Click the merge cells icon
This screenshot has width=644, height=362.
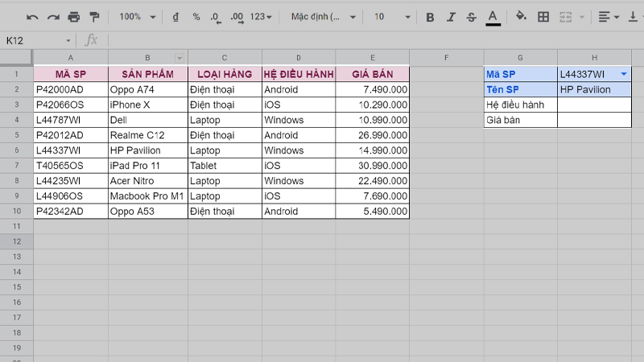coord(566,17)
